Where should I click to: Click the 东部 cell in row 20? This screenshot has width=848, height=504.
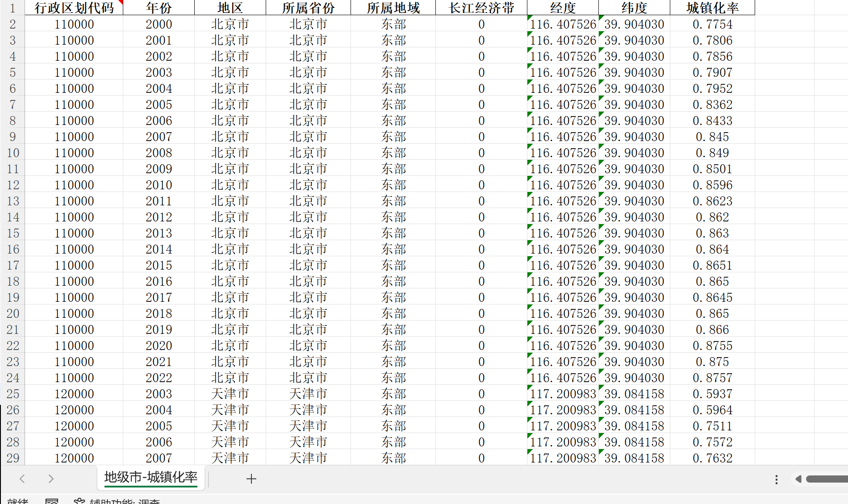(x=393, y=313)
